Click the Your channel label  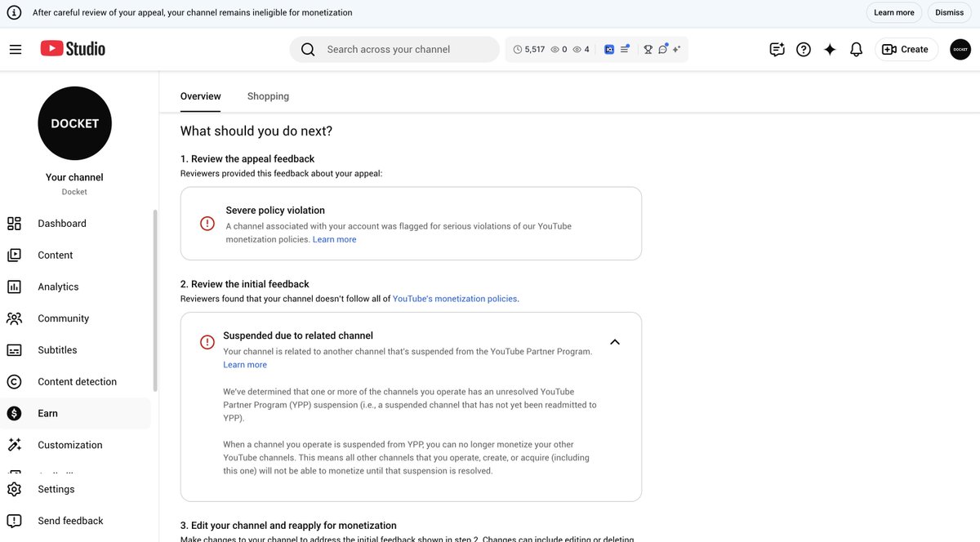74,177
